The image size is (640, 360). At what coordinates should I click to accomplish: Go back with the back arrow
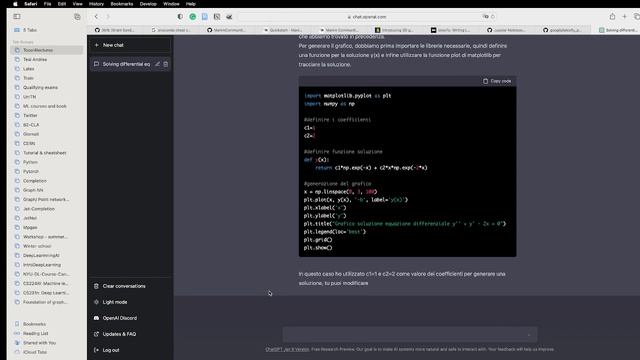pyautogui.click(x=96, y=17)
